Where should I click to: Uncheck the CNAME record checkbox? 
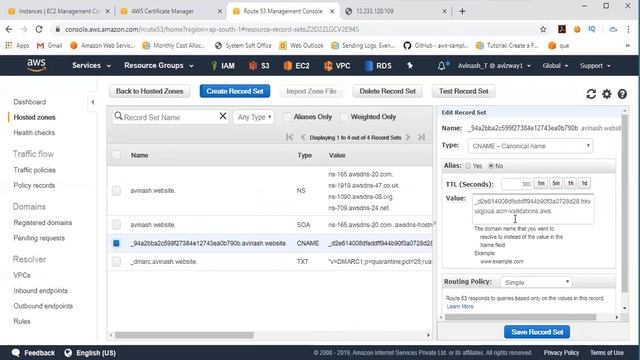[x=116, y=243]
